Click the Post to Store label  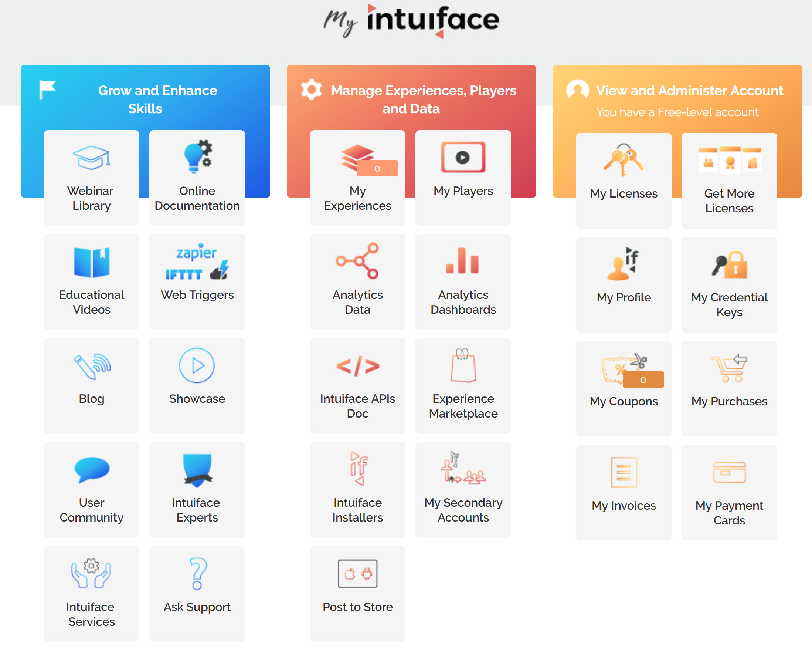(x=357, y=607)
